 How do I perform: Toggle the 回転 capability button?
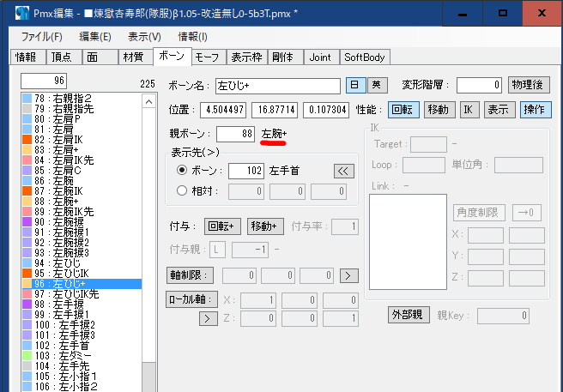pyautogui.click(x=403, y=110)
